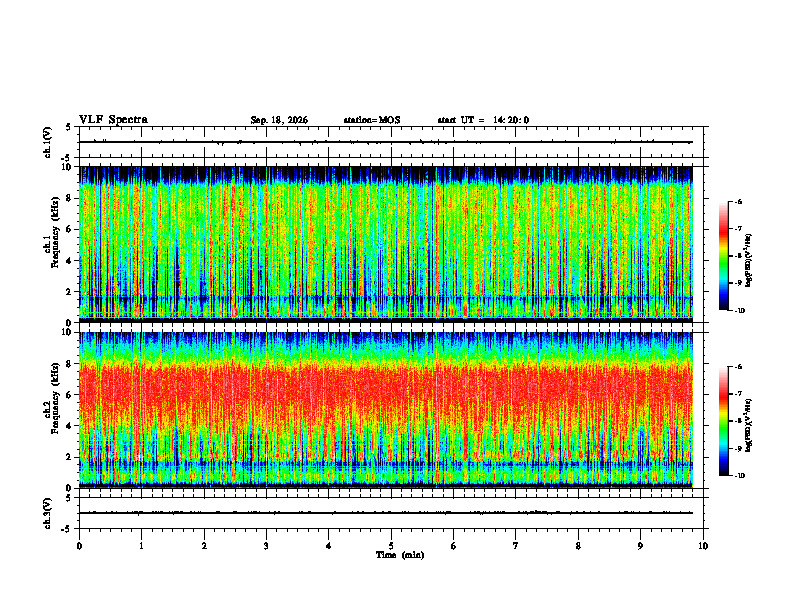
Task: Click the ch.1 spectrogram color bar
Action: click(x=723, y=256)
